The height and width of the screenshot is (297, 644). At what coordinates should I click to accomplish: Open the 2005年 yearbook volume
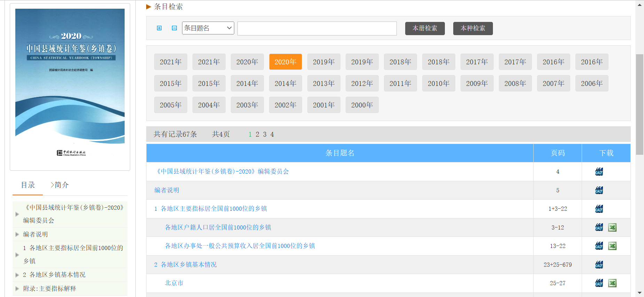click(x=171, y=105)
